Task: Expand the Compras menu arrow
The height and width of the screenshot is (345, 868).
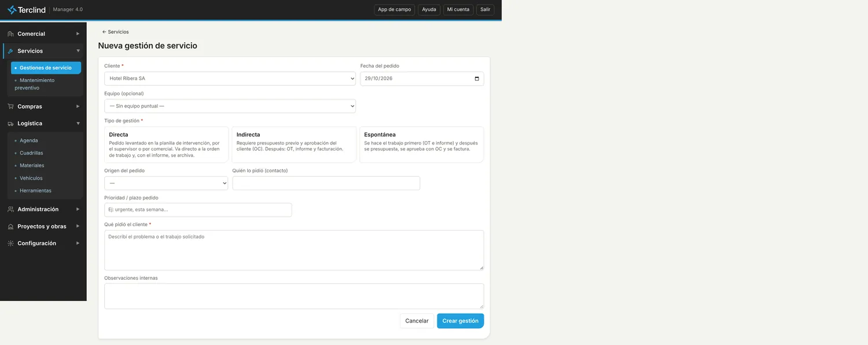Action: 78,106
